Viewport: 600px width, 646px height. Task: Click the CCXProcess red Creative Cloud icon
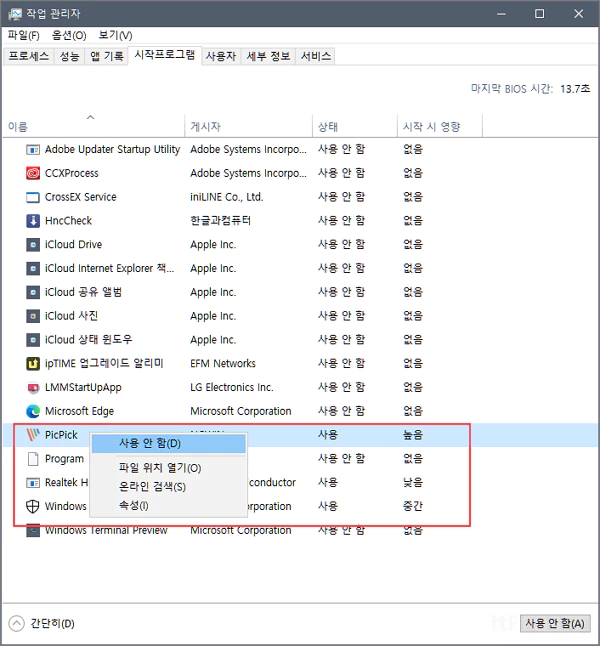[33, 173]
